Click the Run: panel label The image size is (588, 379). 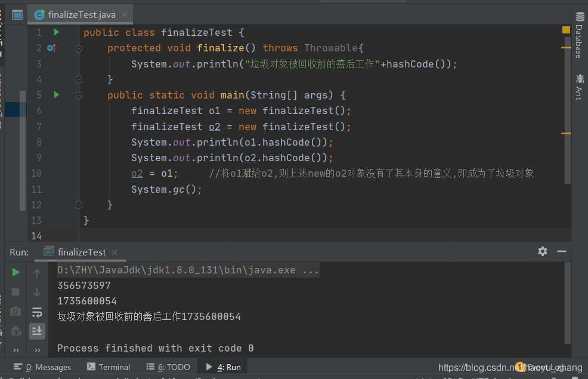click(19, 252)
